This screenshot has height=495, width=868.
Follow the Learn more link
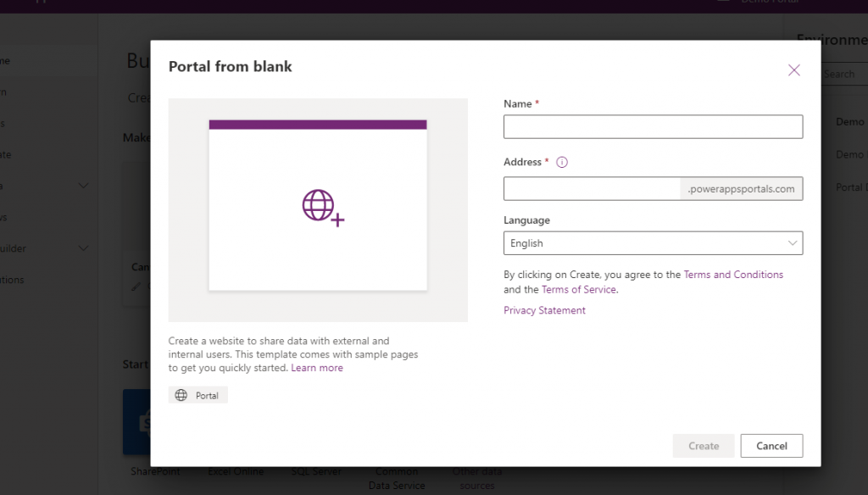pos(317,368)
